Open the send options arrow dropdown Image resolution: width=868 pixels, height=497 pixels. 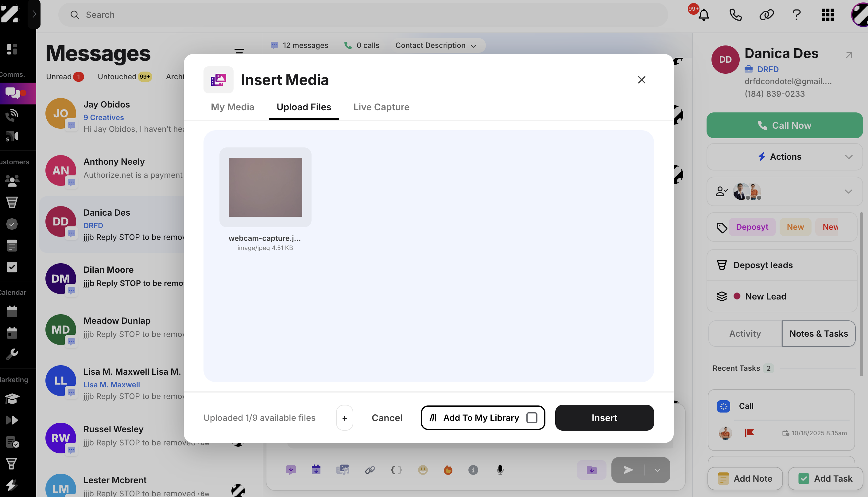point(657,470)
